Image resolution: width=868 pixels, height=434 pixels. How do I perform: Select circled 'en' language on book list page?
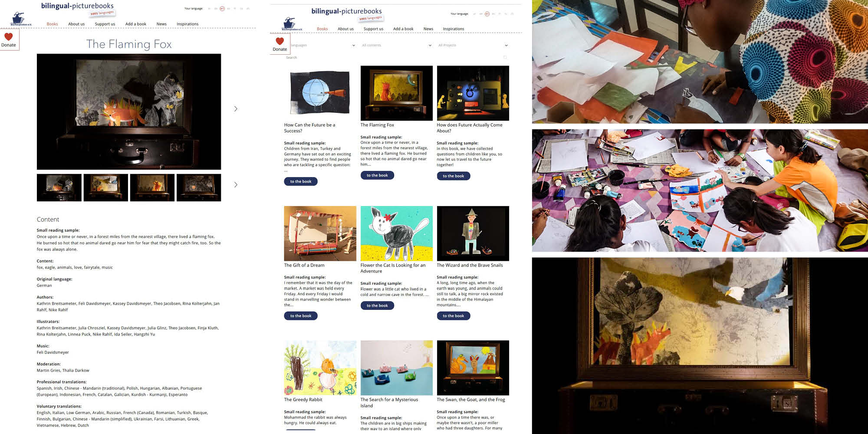pos(487,14)
